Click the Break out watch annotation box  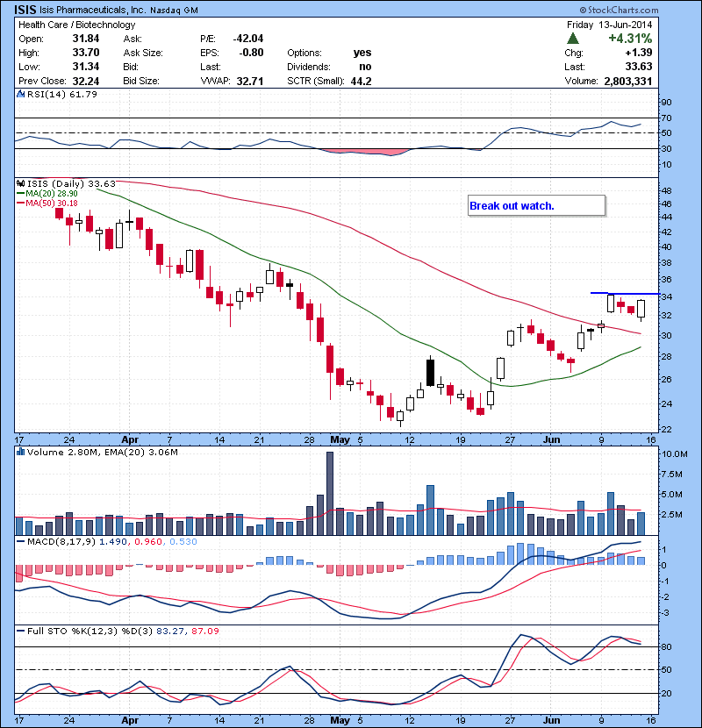[537, 205]
